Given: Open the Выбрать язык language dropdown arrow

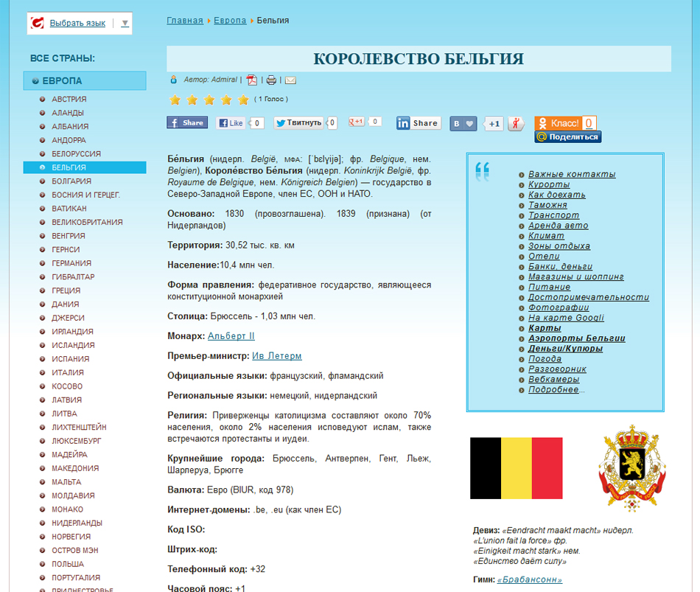Looking at the screenshot, I should (125, 24).
